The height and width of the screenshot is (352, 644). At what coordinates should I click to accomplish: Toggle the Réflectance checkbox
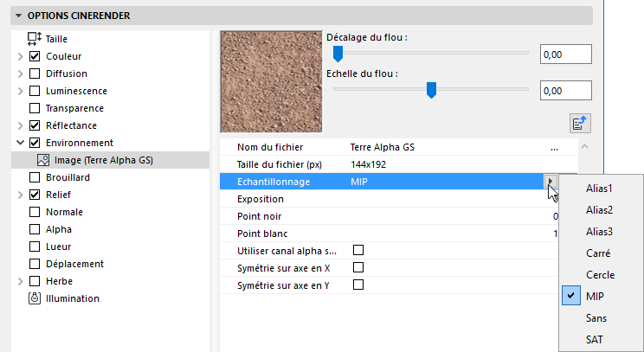pos(35,125)
